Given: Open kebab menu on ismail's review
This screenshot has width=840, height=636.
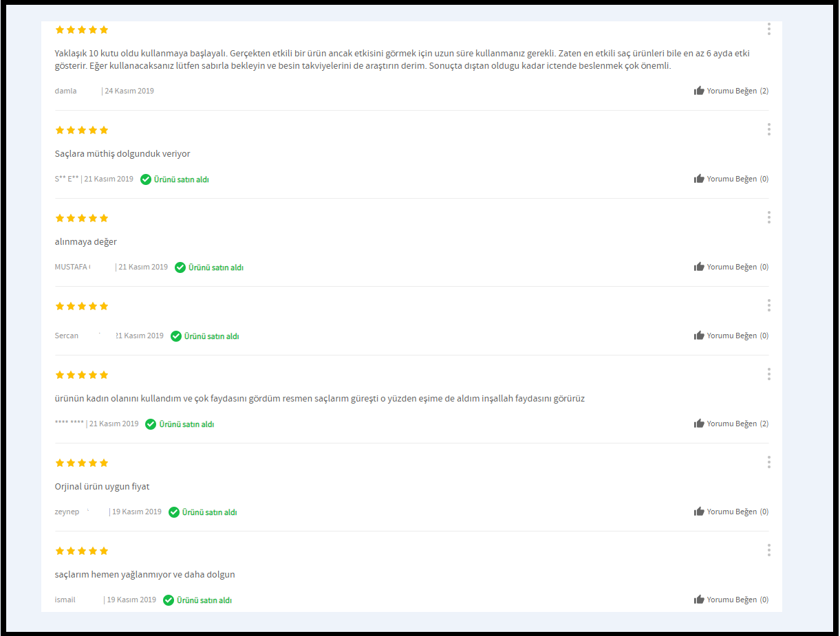Looking at the screenshot, I should [x=768, y=550].
